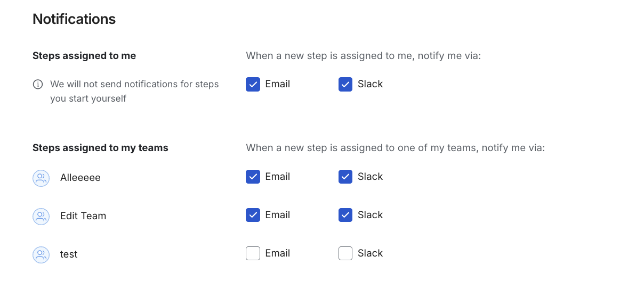The image size is (644, 281).
Task: Click the "Steps assigned to my teams" heading
Action: coord(100,148)
